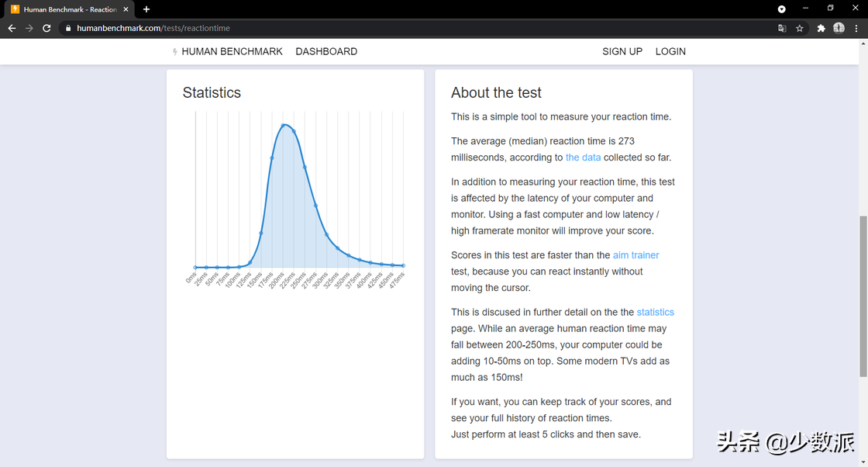Open the Extensions puzzle piece menu
The height and width of the screenshot is (467, 868).
[821, 28]
